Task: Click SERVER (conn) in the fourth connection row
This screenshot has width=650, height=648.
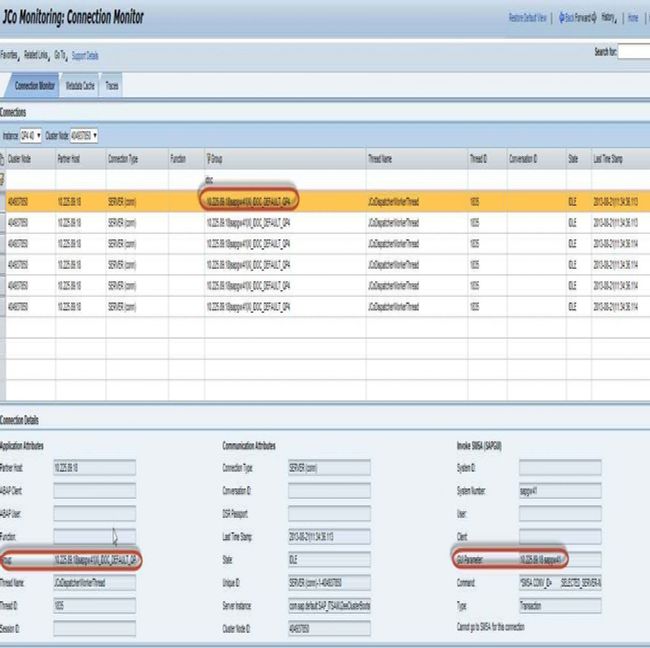Action: 122,265
